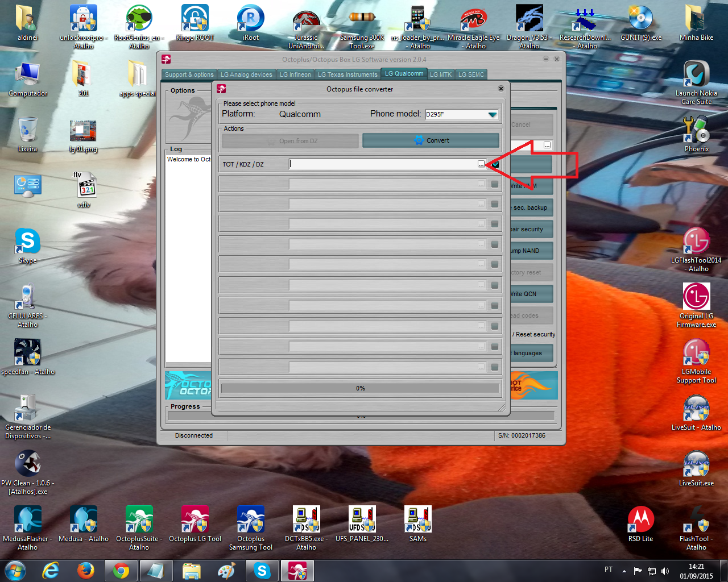Open the Launch Nokia Care Suite icon

click(x=696, y=82)
